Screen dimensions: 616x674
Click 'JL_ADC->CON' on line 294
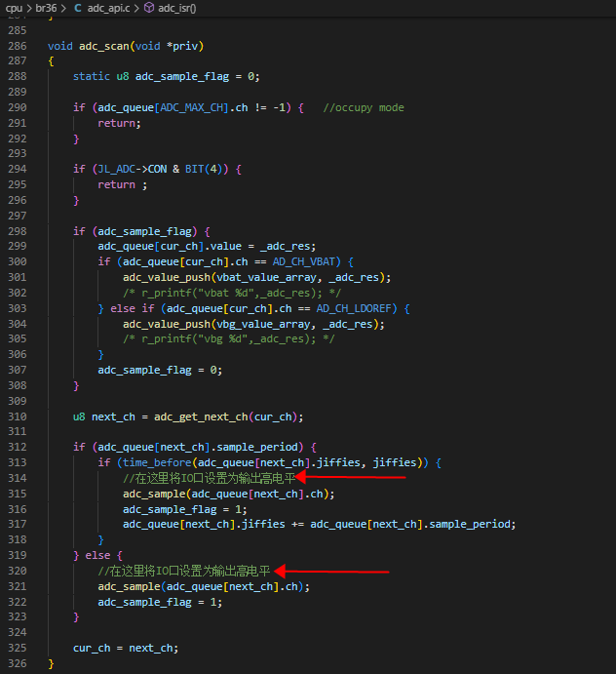click(x=133, y=169)
